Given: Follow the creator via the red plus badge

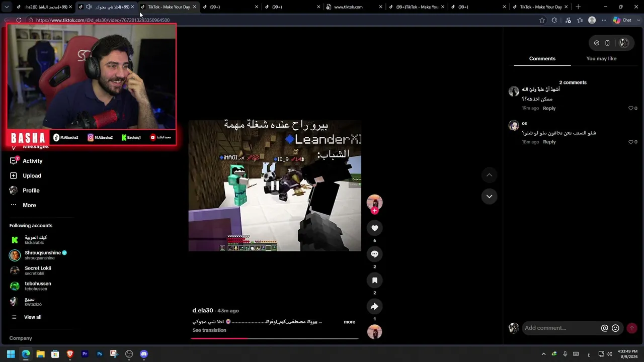Looking at the screenshot, I should click(x=374, y=211).
